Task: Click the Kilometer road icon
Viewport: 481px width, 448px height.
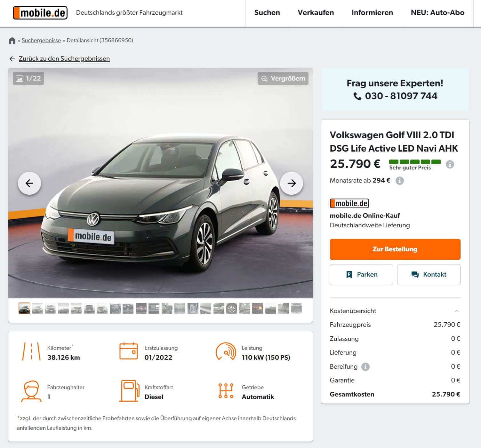Action: (x=31, y=351)
